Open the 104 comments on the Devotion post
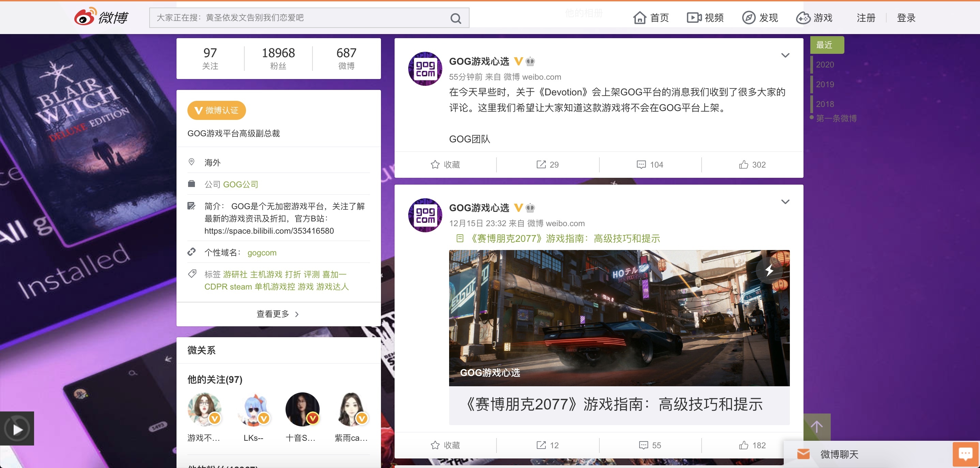 (650, 165)
